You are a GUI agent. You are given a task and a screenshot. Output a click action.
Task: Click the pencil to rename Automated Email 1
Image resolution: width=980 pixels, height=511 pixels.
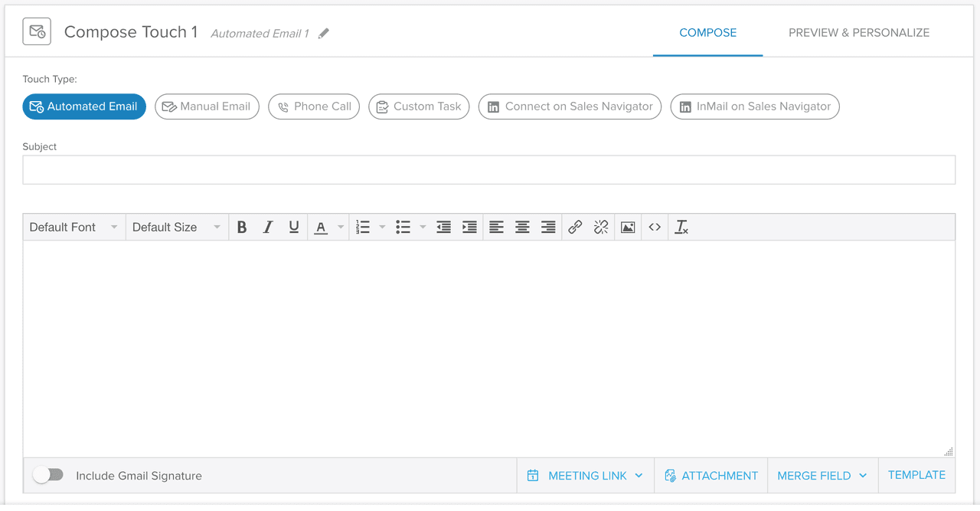(x=322, y=33)
